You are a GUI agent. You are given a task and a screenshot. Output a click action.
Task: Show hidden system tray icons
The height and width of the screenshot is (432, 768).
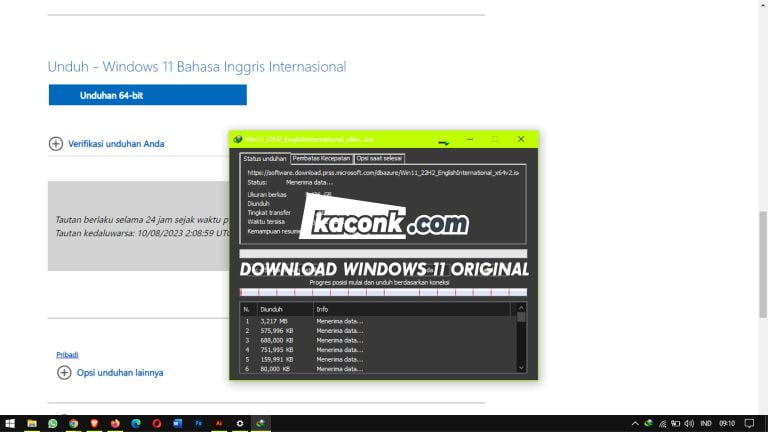click(635, 423)
